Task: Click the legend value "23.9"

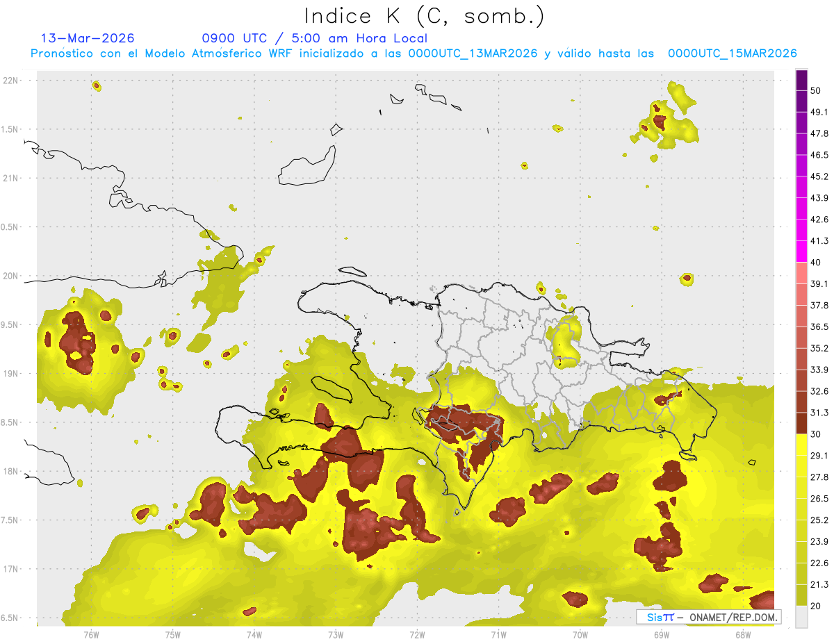Action: tap(819, 542)
